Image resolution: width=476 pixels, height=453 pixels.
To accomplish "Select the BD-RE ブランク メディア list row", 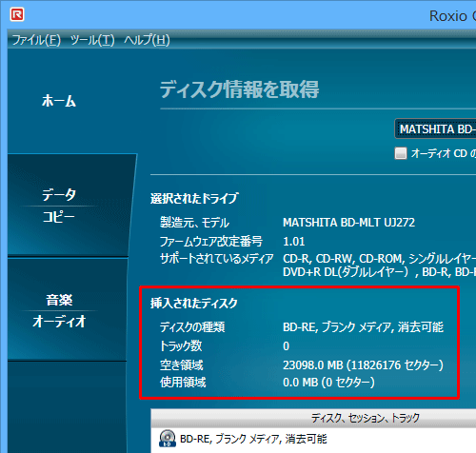I will (x=313, y=439).
